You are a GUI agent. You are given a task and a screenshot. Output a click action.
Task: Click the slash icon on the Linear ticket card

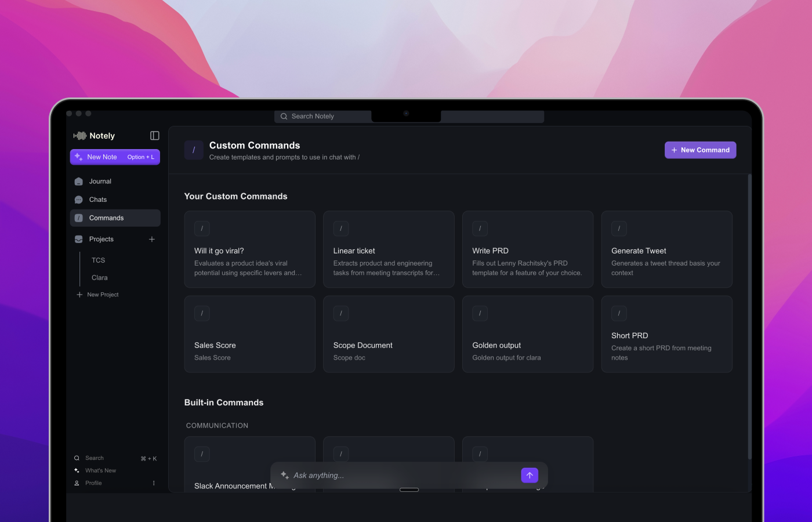(341, 229)
